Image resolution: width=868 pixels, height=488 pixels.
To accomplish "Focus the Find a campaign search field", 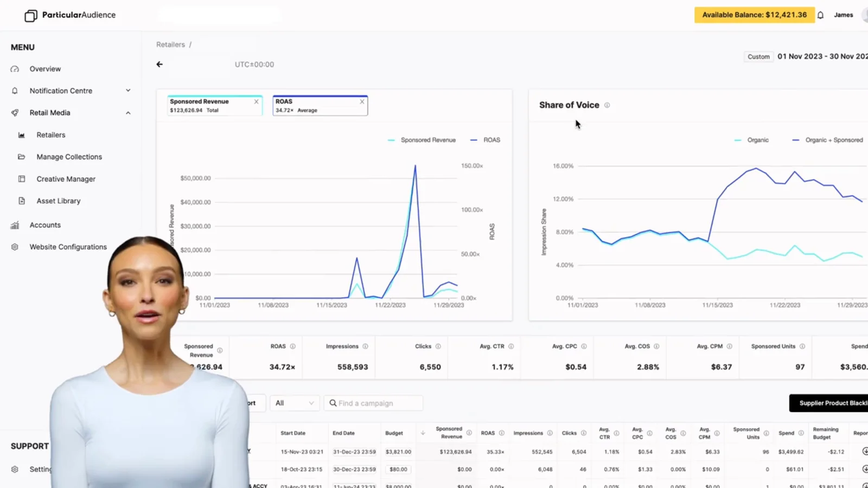I will [x=374, y=403].
